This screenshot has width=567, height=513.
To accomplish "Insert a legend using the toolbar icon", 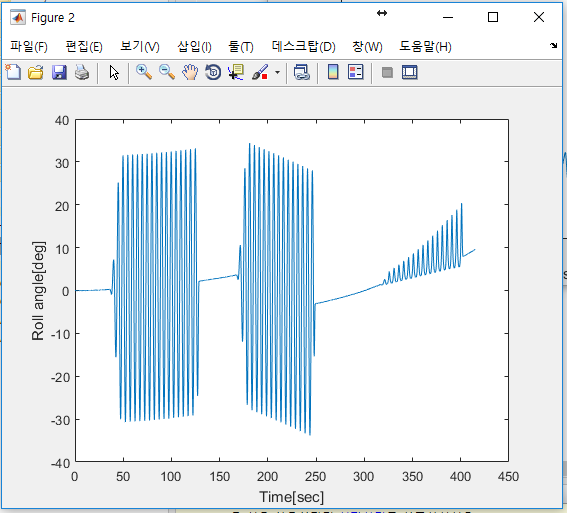I will [355, 72].
